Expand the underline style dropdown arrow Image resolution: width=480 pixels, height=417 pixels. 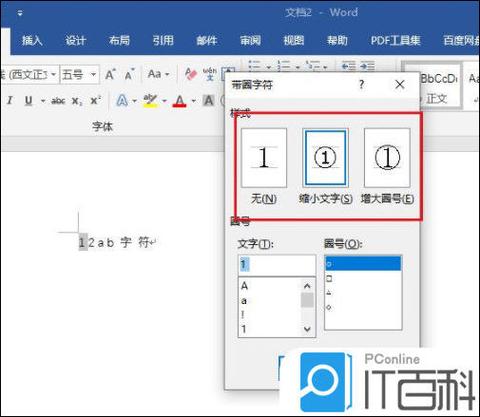(x=43, y=100)
